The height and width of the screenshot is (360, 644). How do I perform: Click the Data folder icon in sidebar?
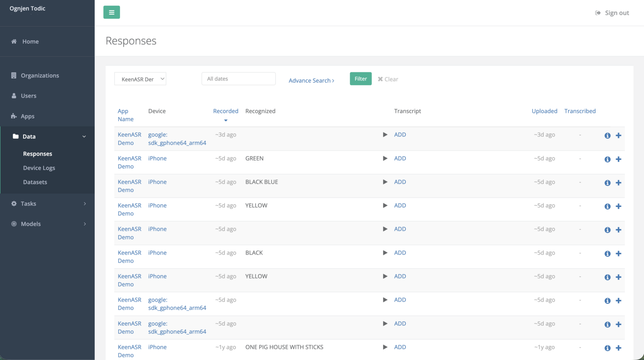tap(15, 136)
